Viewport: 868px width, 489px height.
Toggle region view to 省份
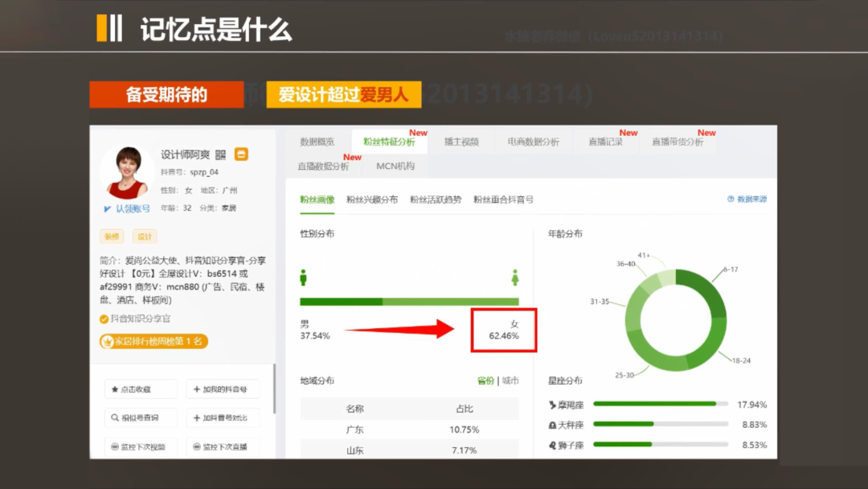[485, 380]
